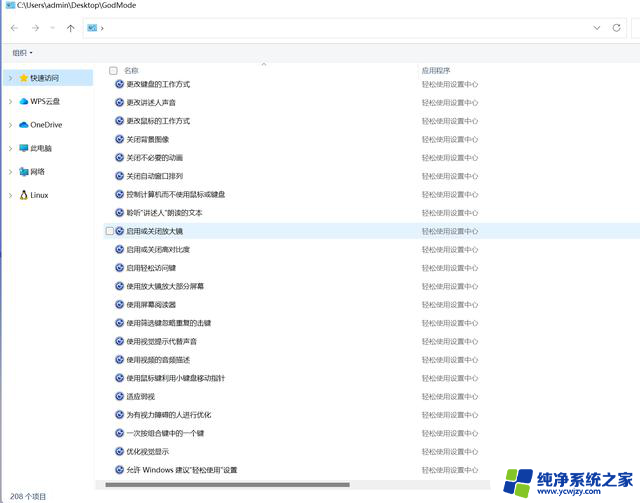Go back with the back arrow

pyautogui.click(x=14, y=28)
